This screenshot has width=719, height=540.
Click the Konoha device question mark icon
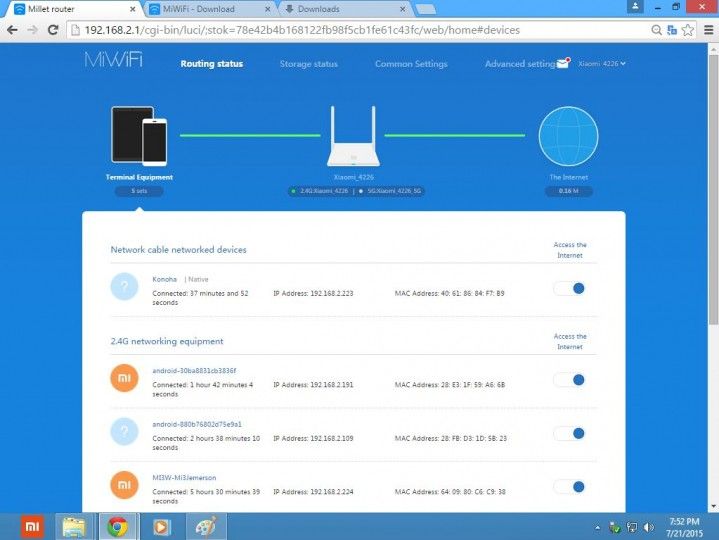[124, 287]
